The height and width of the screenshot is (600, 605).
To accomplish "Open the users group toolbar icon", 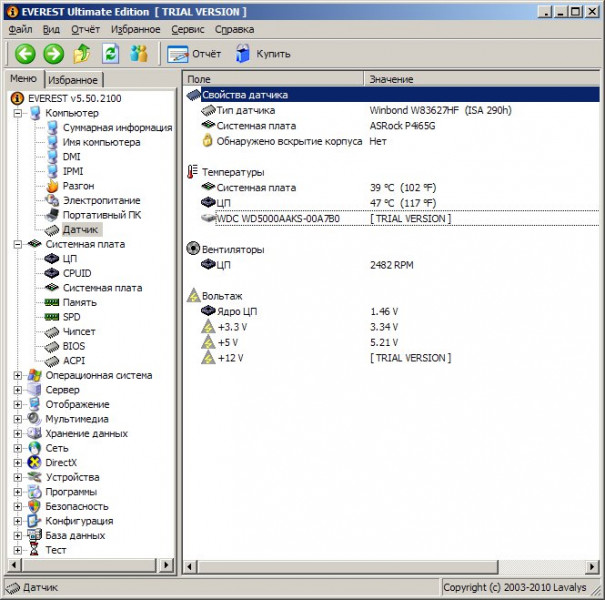I will tap(139, 54).
